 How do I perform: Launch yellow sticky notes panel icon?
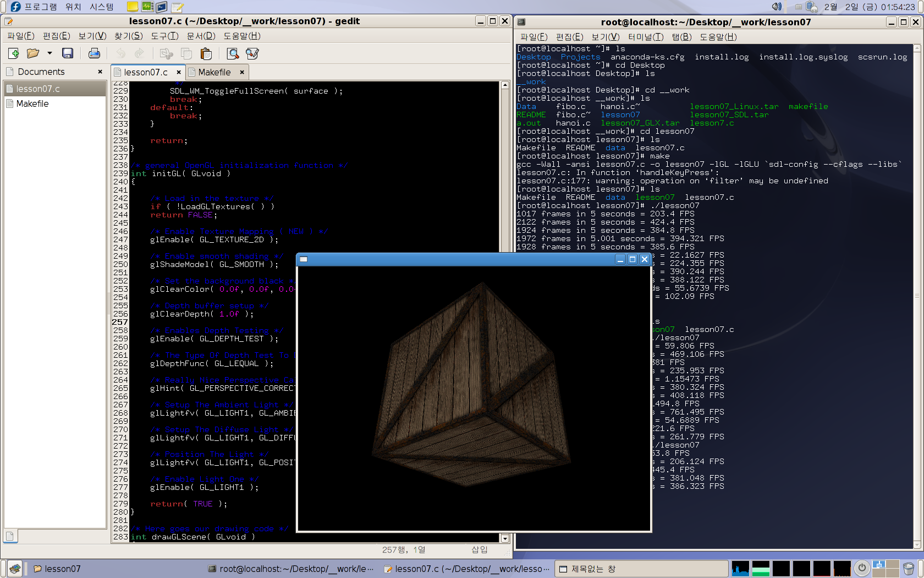point(133,7)
